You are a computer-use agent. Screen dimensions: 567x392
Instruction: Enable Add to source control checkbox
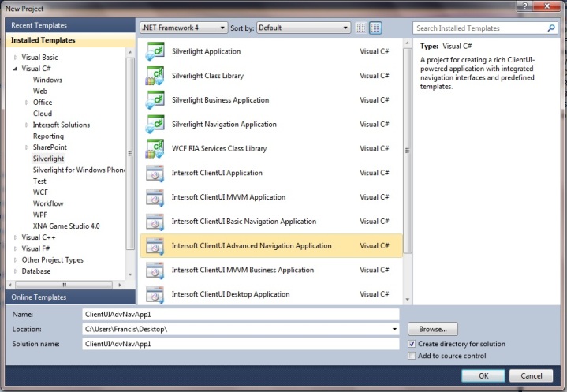(412, 356)
